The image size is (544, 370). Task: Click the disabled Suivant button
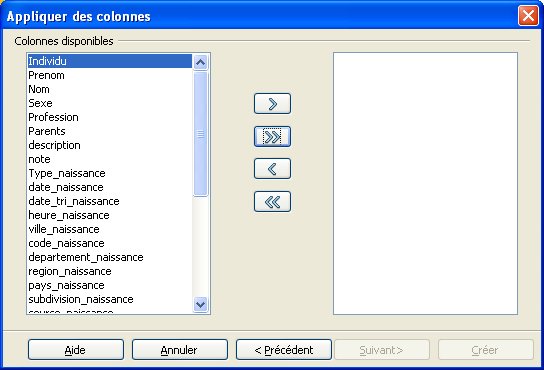pos(382,350)
